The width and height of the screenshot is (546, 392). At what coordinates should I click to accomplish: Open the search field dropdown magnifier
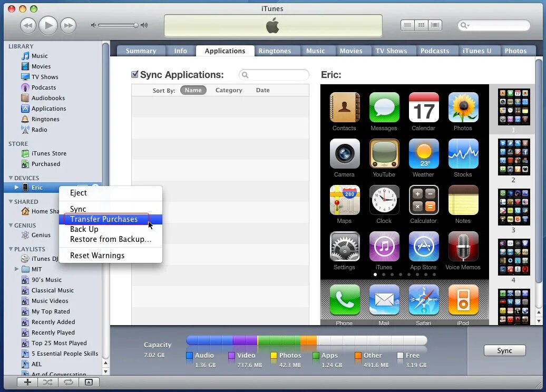(464, 25)
